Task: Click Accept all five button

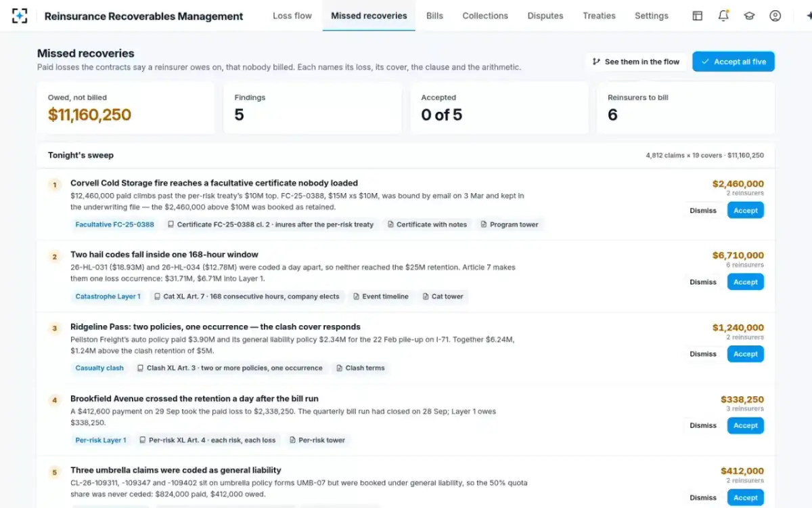Action: [734, 62]
